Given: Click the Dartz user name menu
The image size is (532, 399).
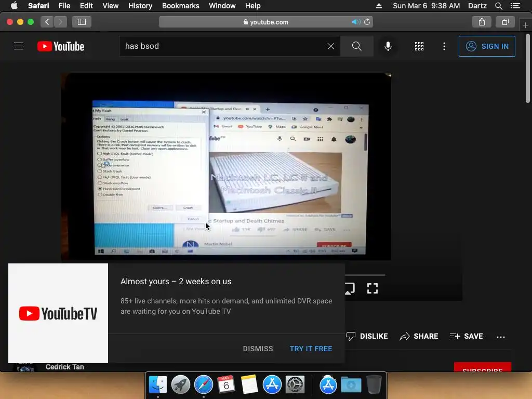Looking at the screenshot, I should coord(477,6).
